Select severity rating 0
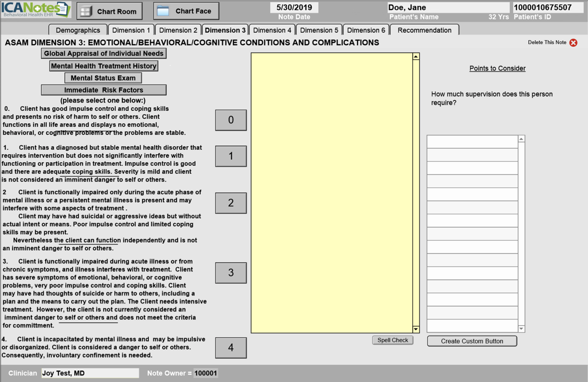Image resolution: width=588 pixels, height=382 pixels. [x=231, y=120]
